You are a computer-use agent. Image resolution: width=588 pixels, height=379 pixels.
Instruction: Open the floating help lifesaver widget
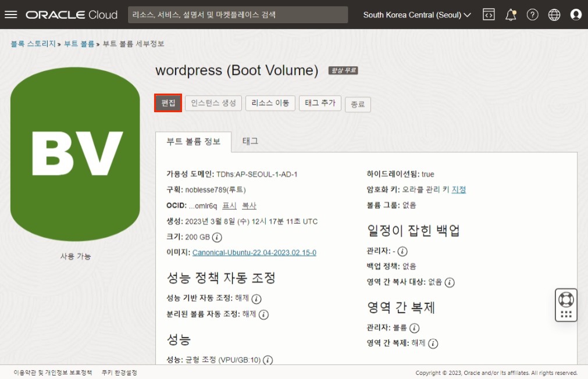click(566, 305)
